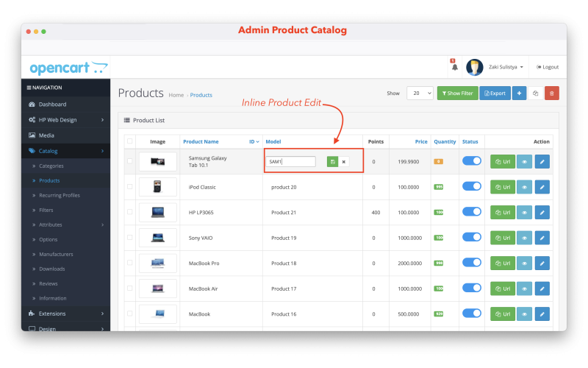Open Media in navigation

pyautogui.click(x=65, y=135)
